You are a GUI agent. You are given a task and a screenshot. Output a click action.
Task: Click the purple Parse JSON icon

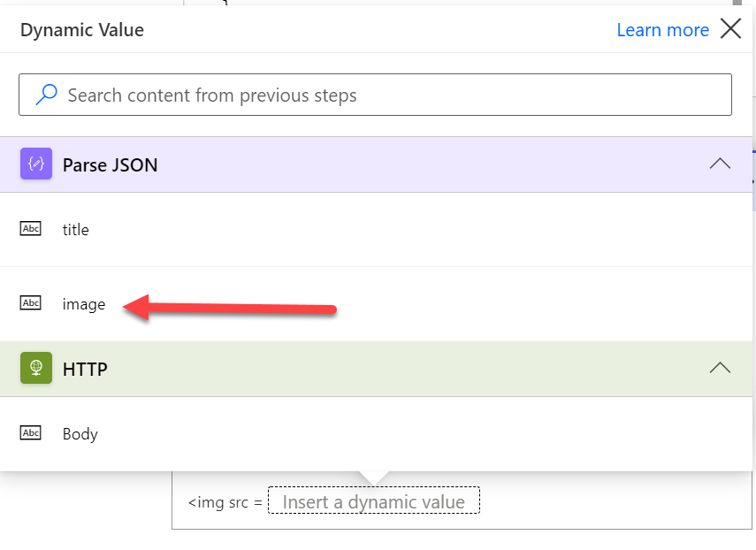36,164
